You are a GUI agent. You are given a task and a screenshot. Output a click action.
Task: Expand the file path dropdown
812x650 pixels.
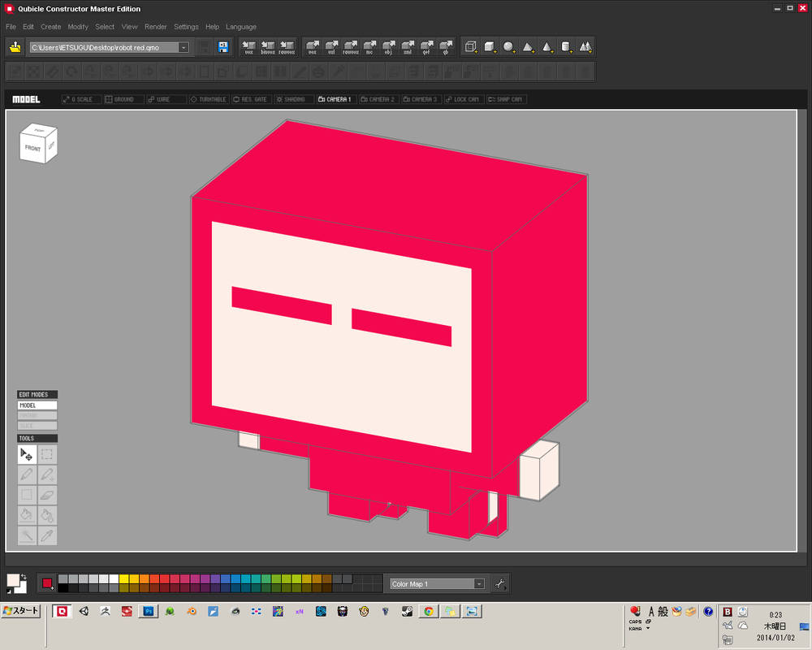click(x=184, y=48)
